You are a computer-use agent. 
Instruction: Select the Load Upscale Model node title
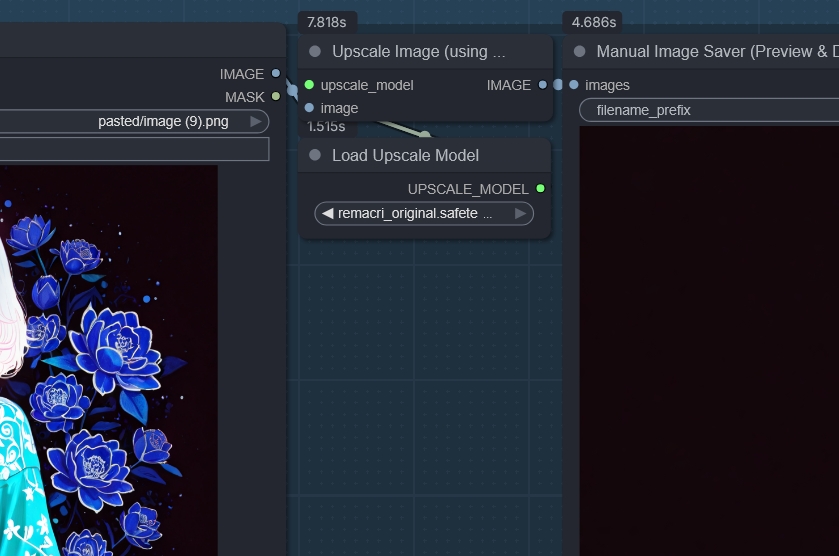405,155
